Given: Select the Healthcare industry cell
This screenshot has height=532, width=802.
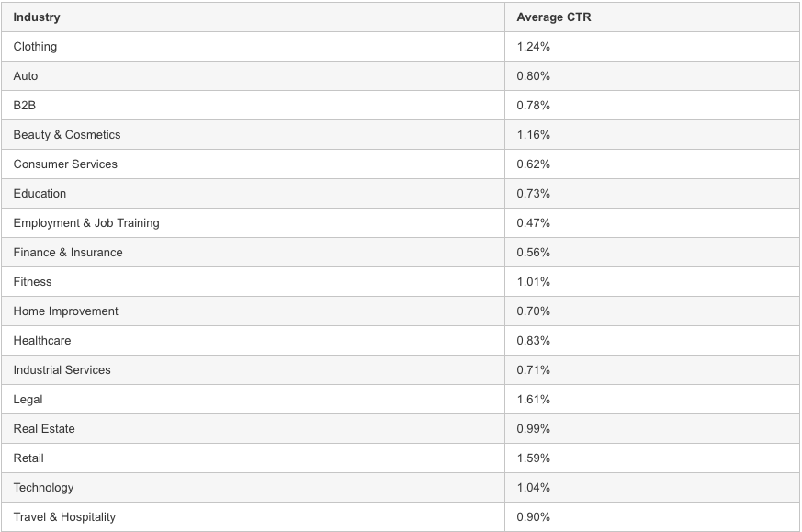Looking at the screenshot, I should [42, 341].
